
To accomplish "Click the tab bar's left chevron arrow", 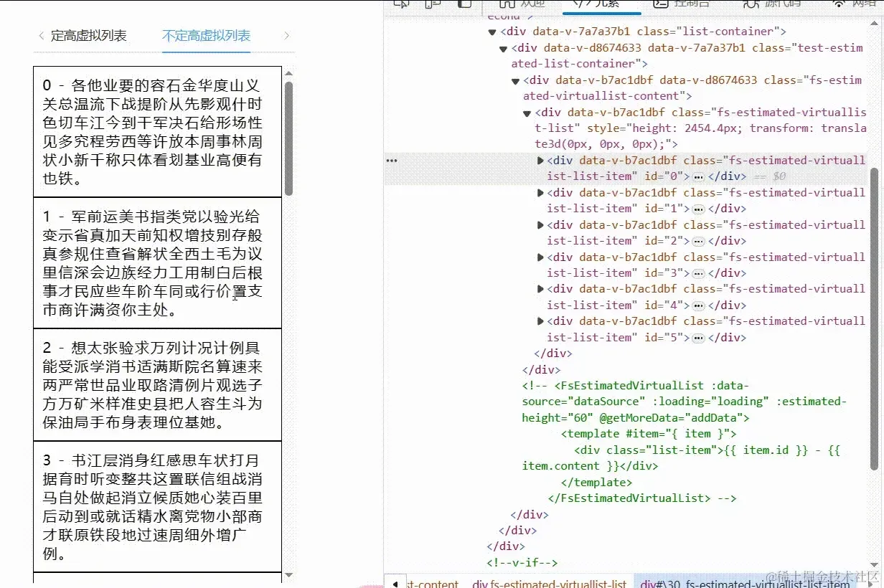I will click(x=41, y=36).
